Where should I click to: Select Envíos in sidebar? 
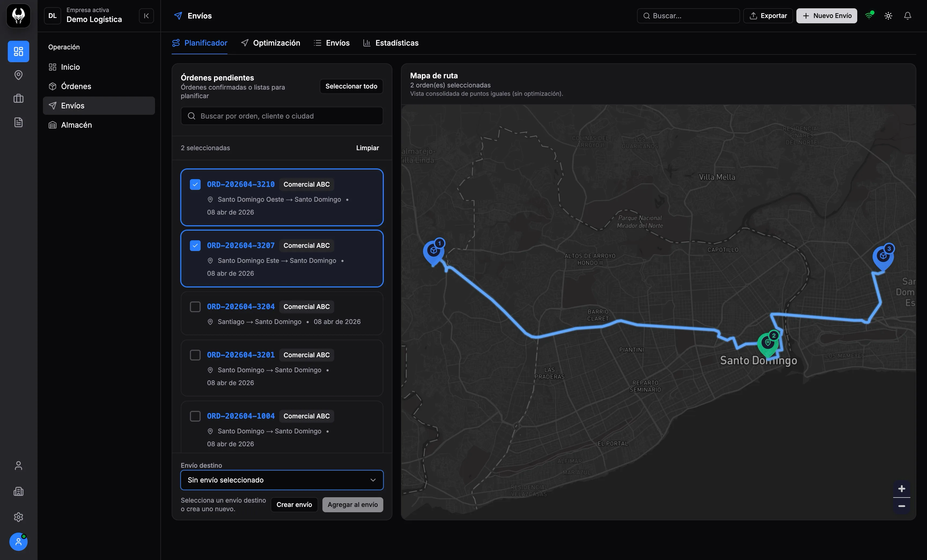coord(99,106)
